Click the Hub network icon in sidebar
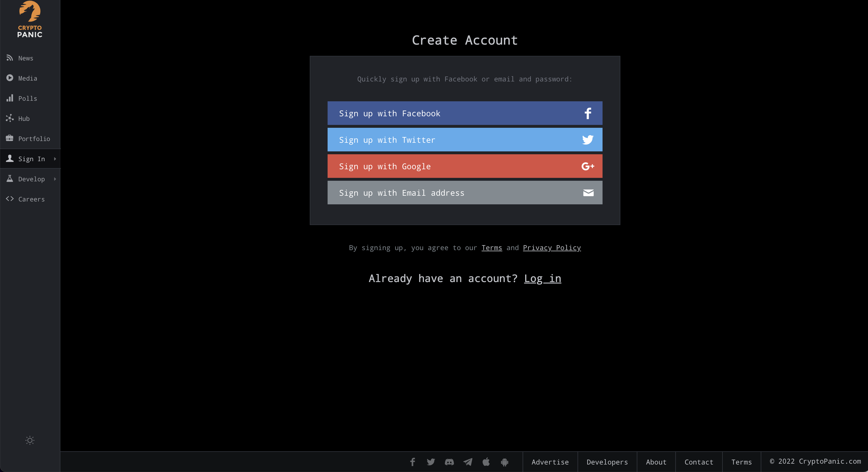This screenshot has width=868, height=472. [x=10, y=118]
